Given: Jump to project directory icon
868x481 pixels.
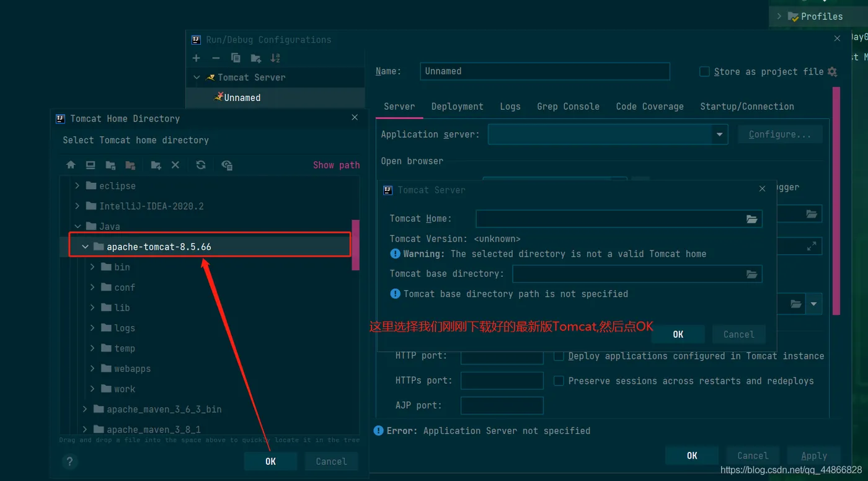Looking at the screenshot, I should point(110,165).
